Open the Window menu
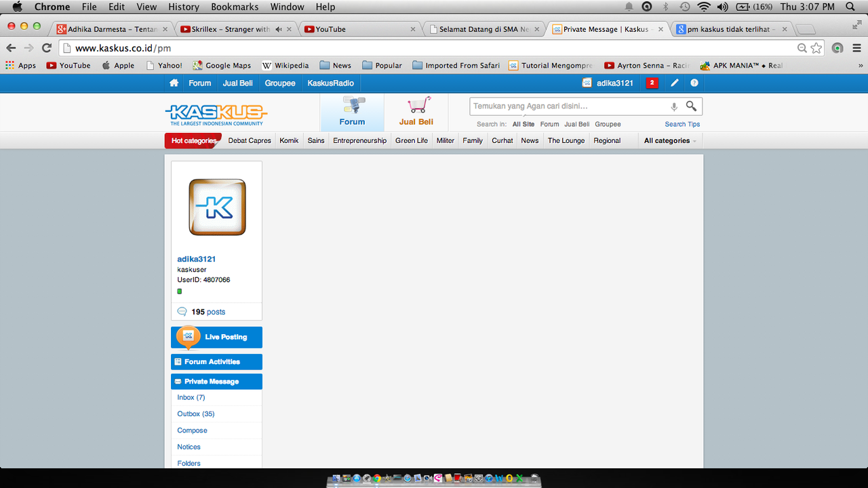The width and height of the screenshot is (868, 488). coord(287,7)
